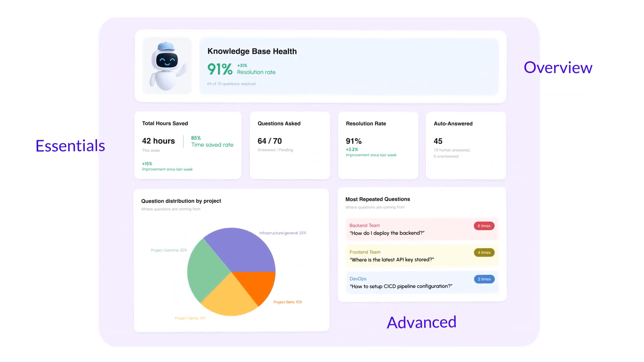The image size is (644, 362).
Task: Click the robot mascot avatar image
Action: (167, 66)
